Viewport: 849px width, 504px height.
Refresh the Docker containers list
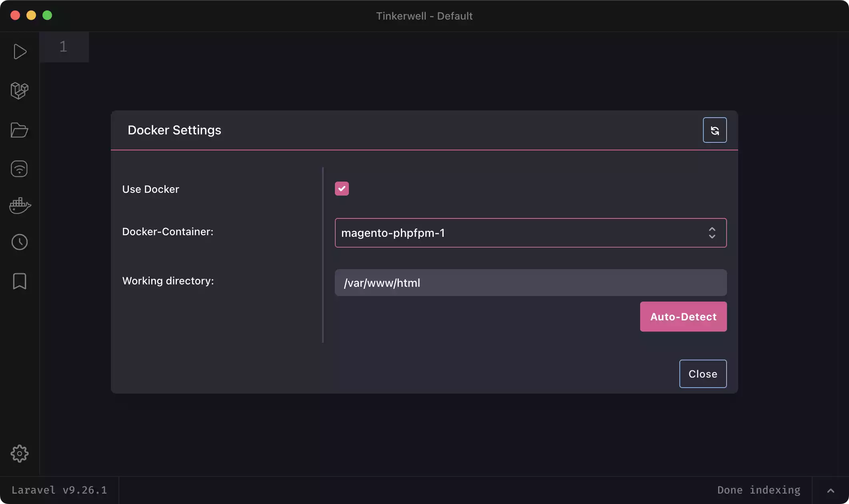coord(715,130)
